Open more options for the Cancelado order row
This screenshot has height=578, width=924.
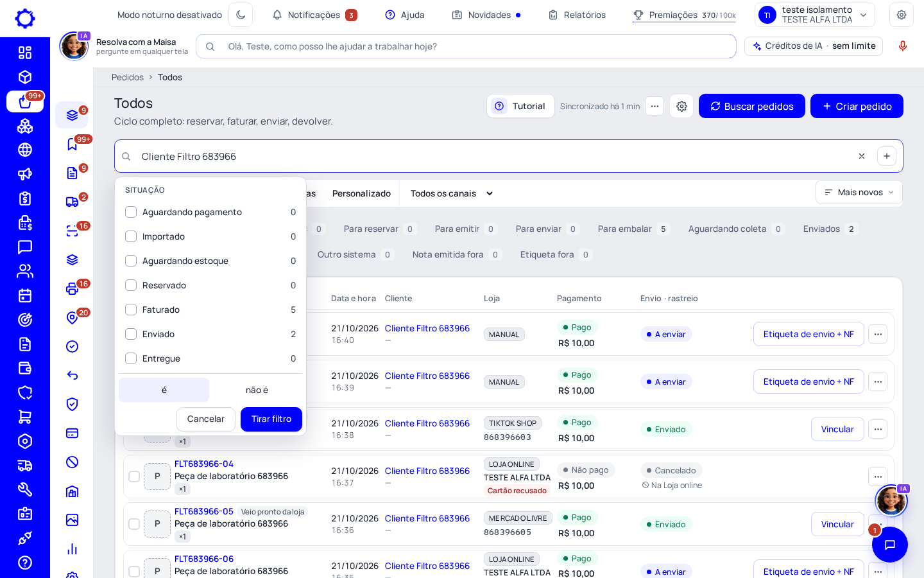878,477
